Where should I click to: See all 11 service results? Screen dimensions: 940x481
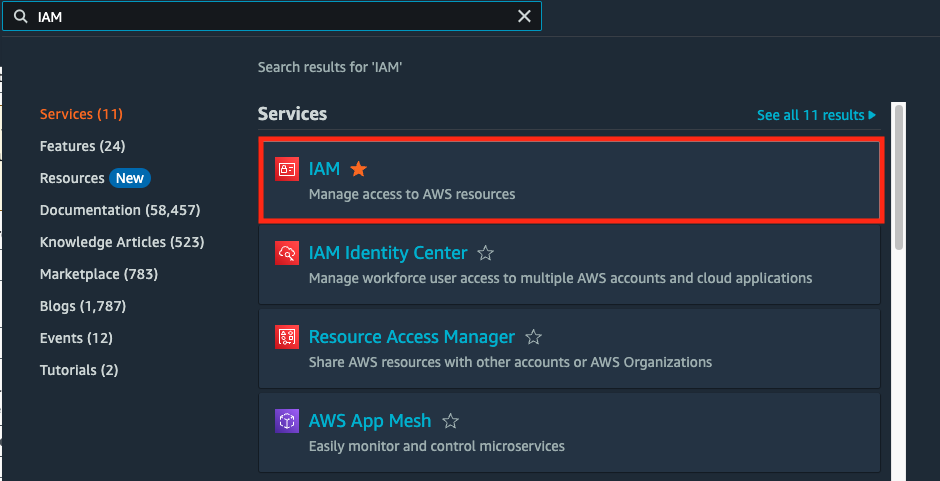click(x=817, y=115)
